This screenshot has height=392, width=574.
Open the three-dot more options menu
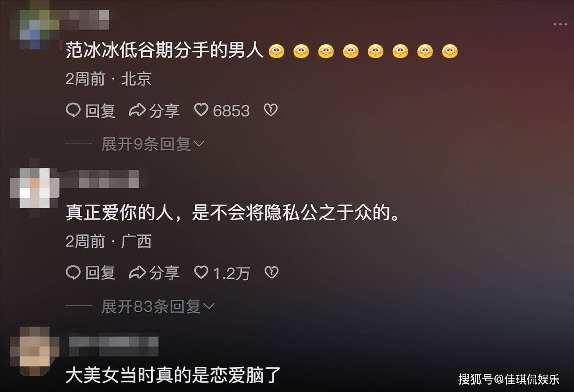560,24
